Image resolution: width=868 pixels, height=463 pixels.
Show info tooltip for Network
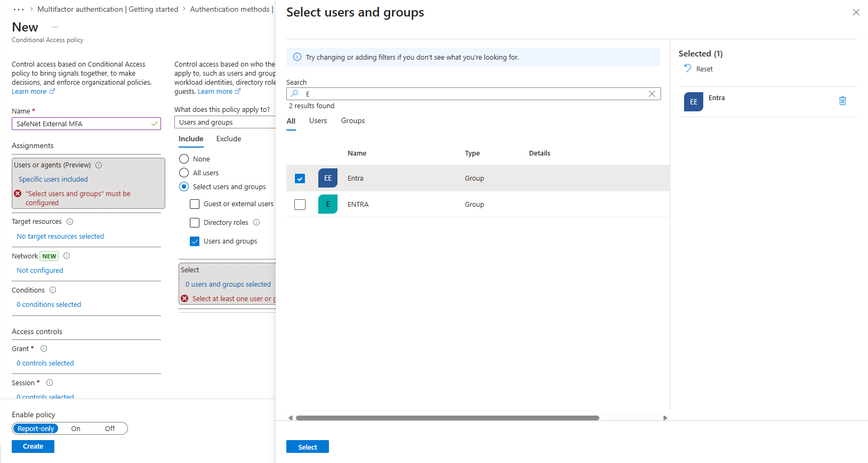(67, 256)
